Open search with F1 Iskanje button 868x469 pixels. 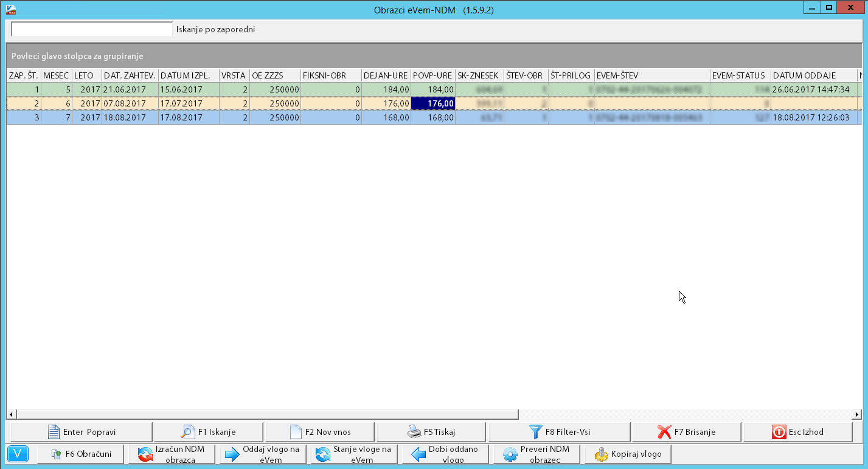pos(208,432)
